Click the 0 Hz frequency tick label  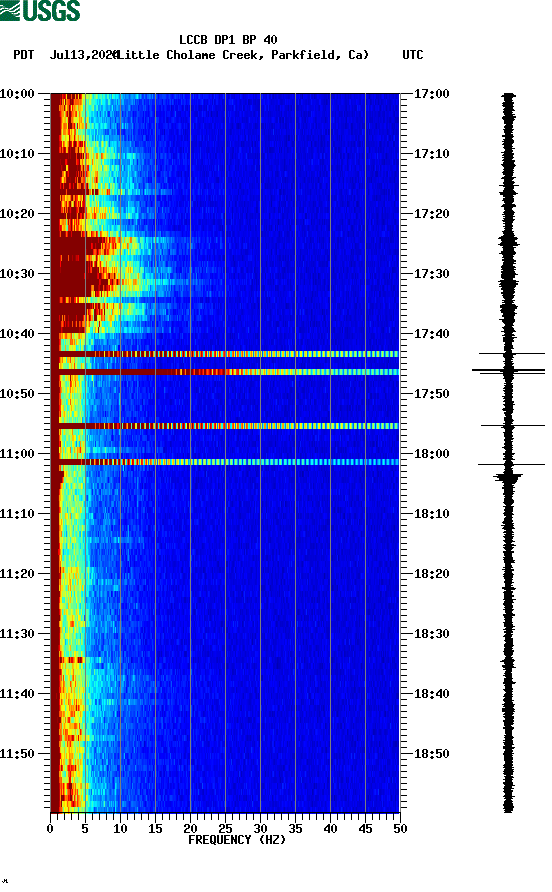(x=50, y=829)
